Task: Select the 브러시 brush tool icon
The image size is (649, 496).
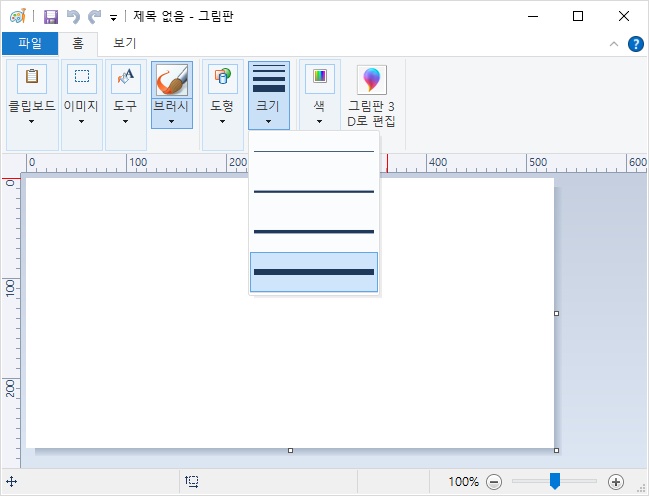Action: tap(172, 80)
